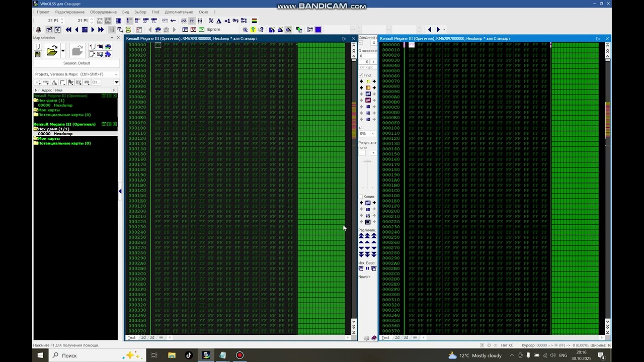Click the yellow lightbulb icon in toolbar
The height and width of the screenshot is (362, 644).
253,30
